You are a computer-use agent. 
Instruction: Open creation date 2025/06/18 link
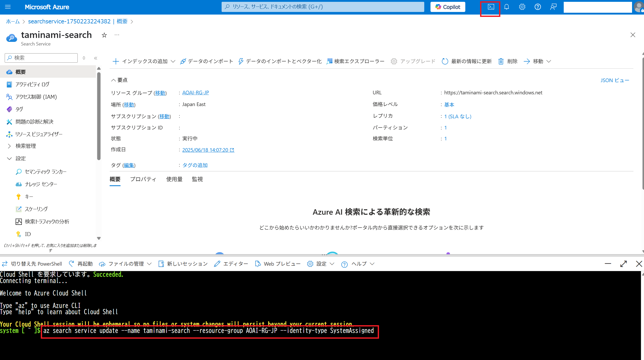[x=208, y=150]
